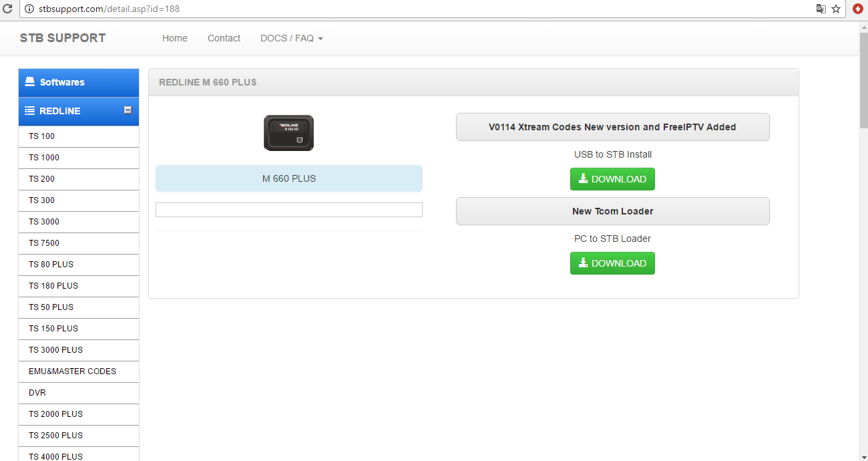Click the M 660 PLUS label box
This screenshot has width=868, height=461.
point(289,178)
